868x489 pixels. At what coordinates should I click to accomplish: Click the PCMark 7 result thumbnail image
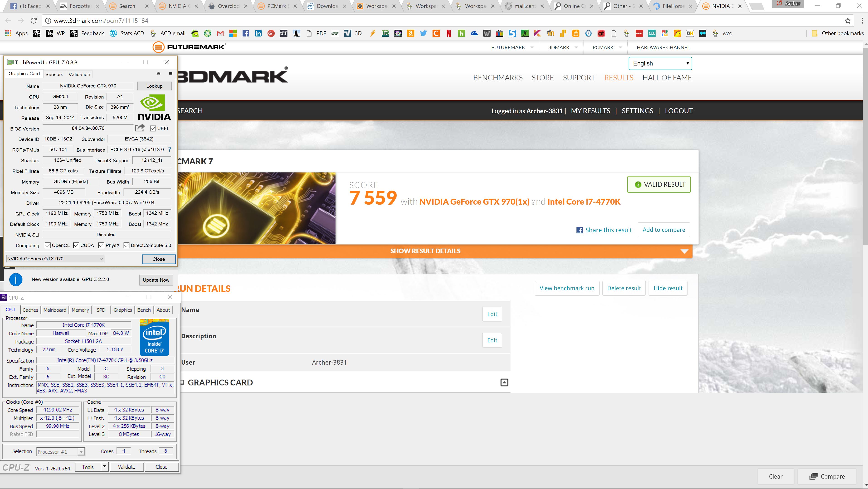256,208
